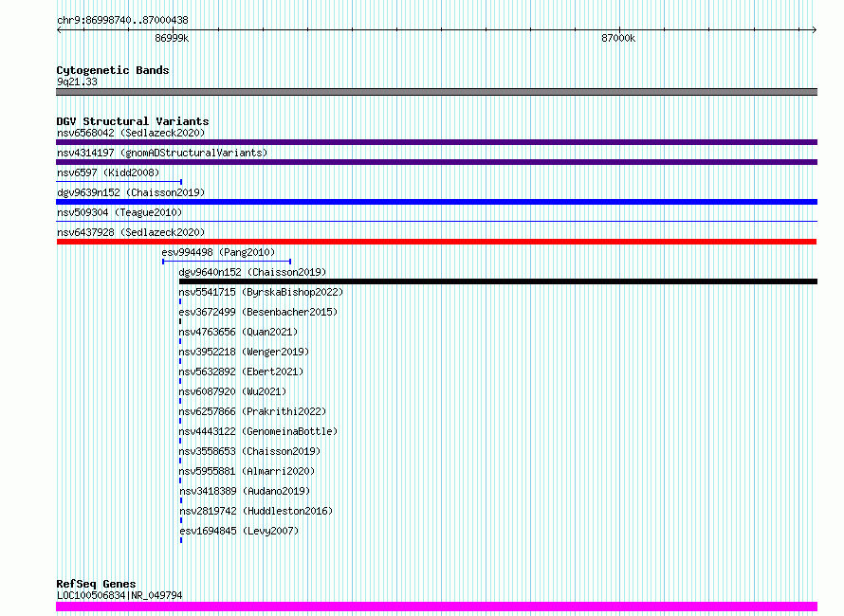Select variant nsv6087920 (Wu2021) label
The width and height of the screenshot is (844, 616).
coord(232,391)
